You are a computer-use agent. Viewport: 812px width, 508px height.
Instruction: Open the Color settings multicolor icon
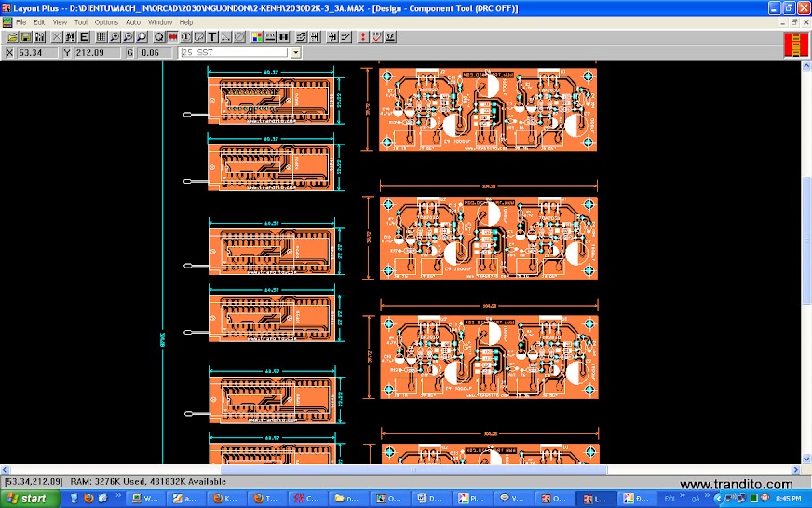pos(257,36)
